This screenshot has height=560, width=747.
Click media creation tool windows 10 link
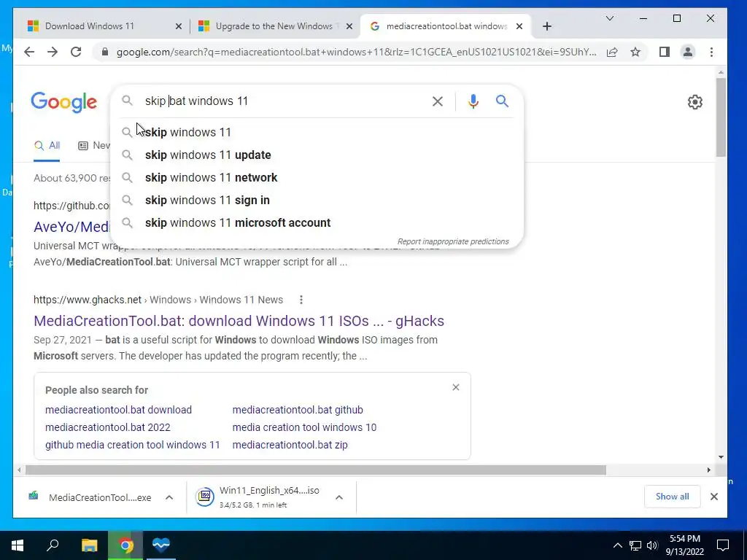coord(304,427)
